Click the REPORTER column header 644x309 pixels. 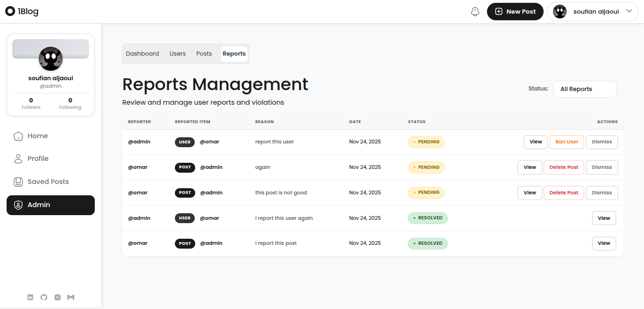140,122
